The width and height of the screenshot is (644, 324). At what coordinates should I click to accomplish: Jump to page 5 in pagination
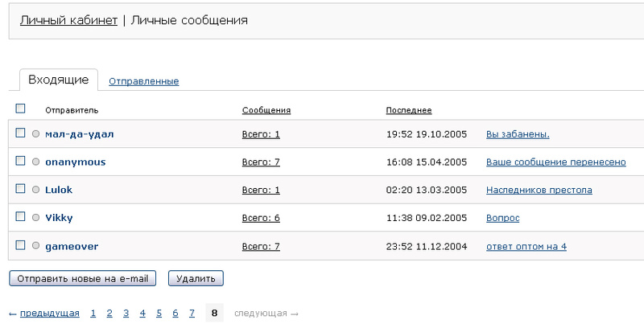[x=159, y=313]
